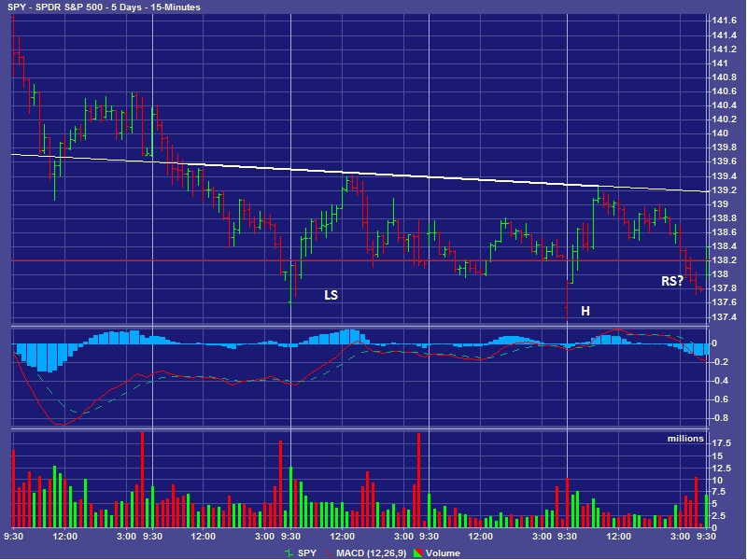The image size is (747, 560).
Task: Select the MACD (12,26,9) legend label
Action: pyautogui.click(x=371, y=553)
